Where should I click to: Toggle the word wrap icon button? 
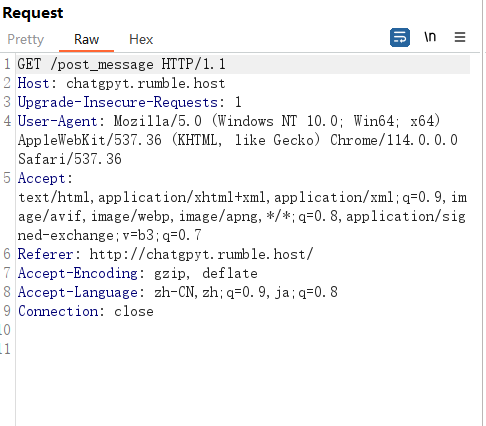pyautogui.click(x=400, y=37)
